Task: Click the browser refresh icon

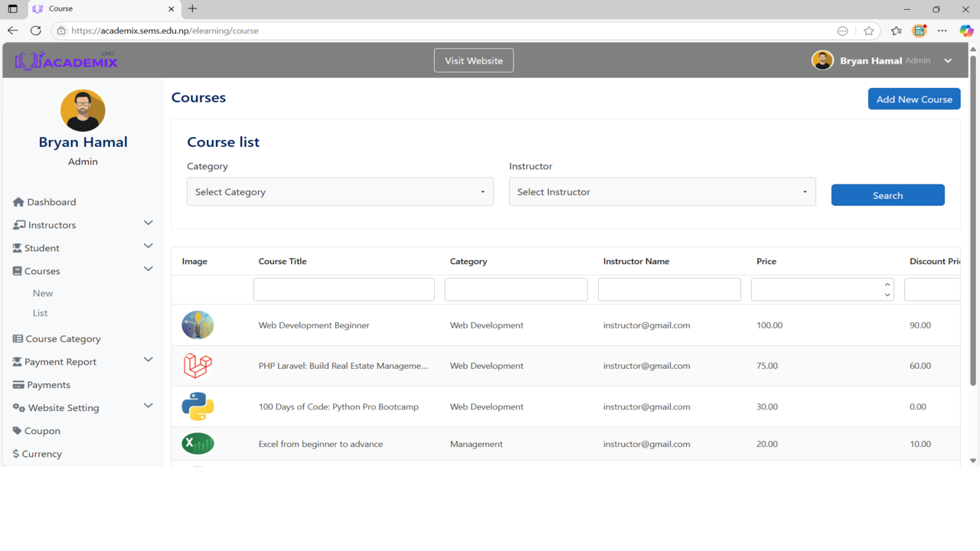Action: (x=35, y=31)
